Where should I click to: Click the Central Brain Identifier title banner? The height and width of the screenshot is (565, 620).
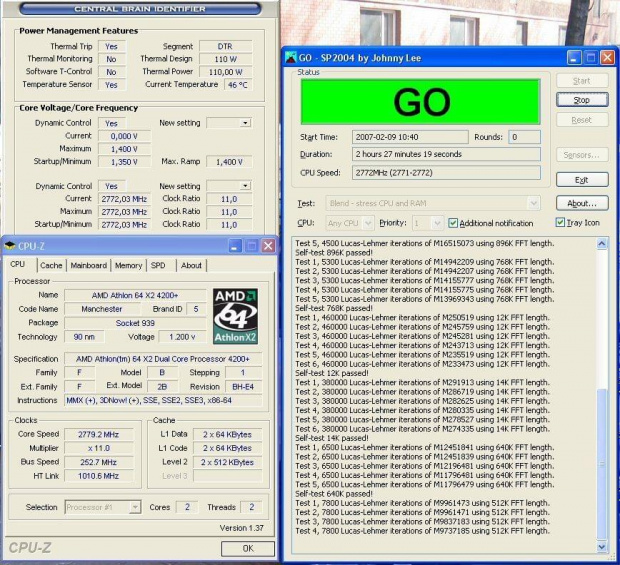(x=140, y=9)
